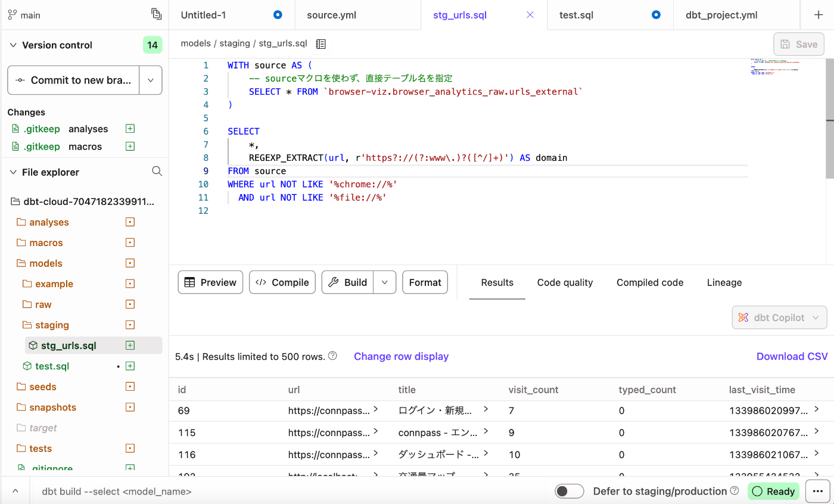Viewport: 834px width, 504px height.
Task: Open the Lineage tab
Action: click(724, 282)
